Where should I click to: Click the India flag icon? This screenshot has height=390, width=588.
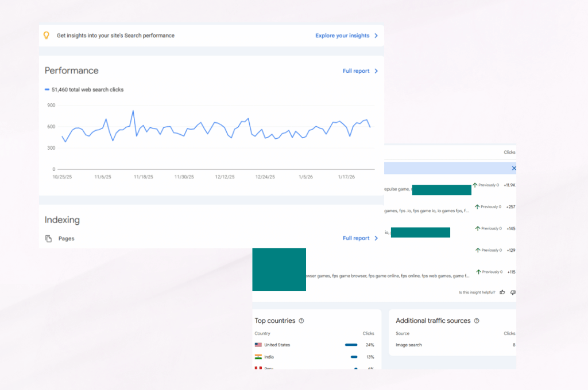[x=258, y=357]
